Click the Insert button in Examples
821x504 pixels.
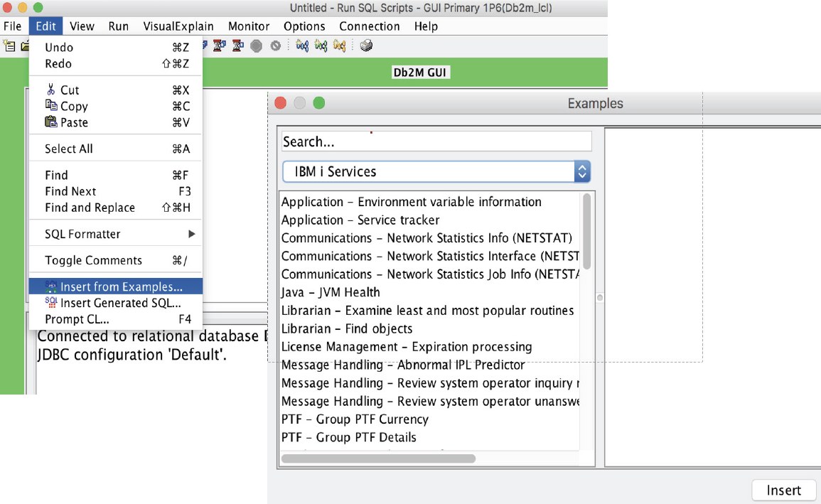coord(784,490)
